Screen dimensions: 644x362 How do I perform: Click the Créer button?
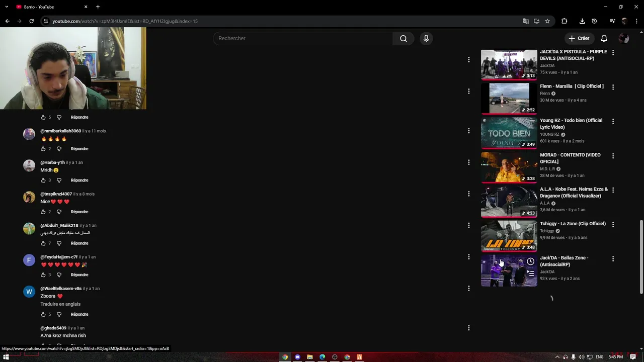(x=579, y=38)
